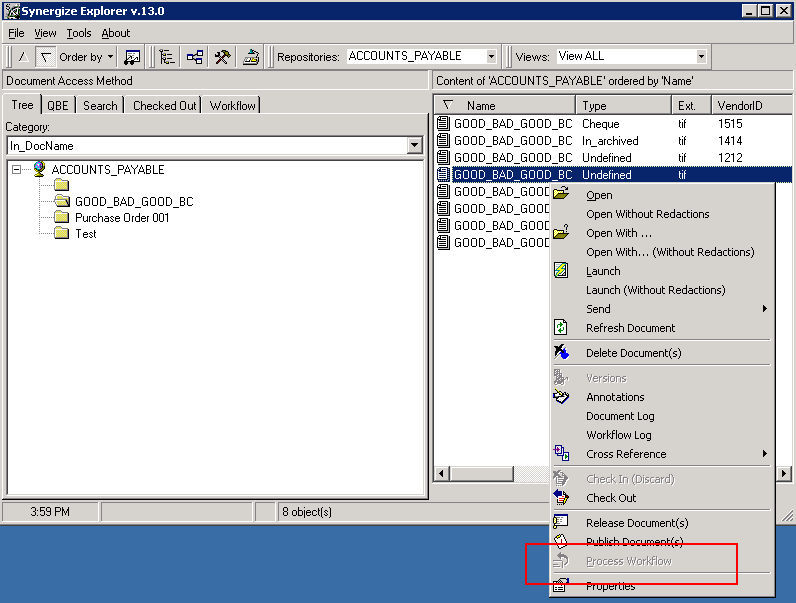
Task: Click the presentation board toolbar icon
Action: pos(132,57)
